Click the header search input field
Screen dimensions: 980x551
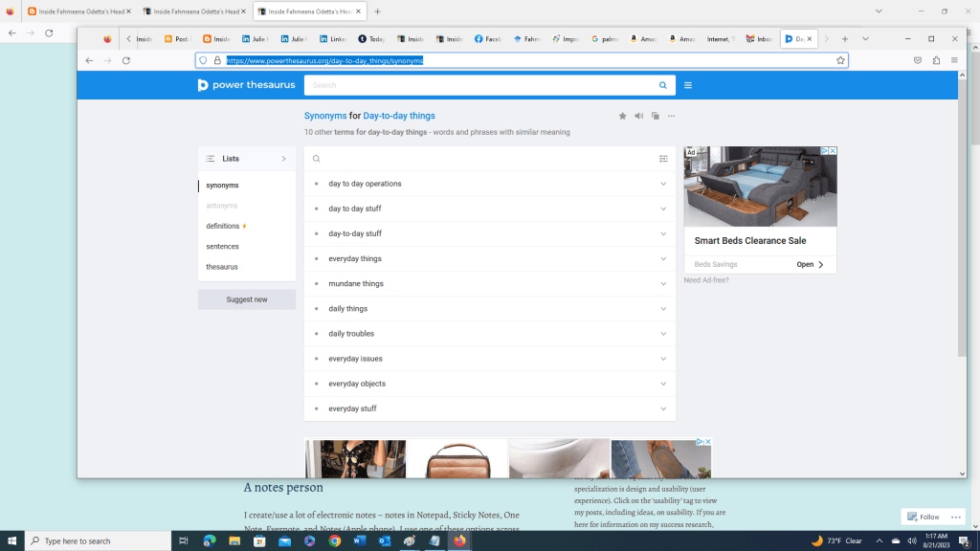(x=479, y=85)
